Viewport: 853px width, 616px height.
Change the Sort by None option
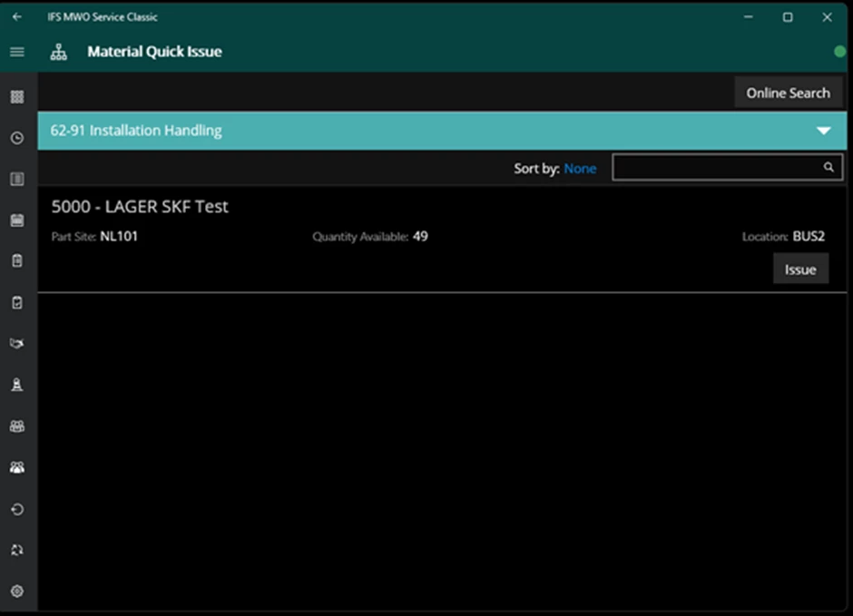point(580,169)
